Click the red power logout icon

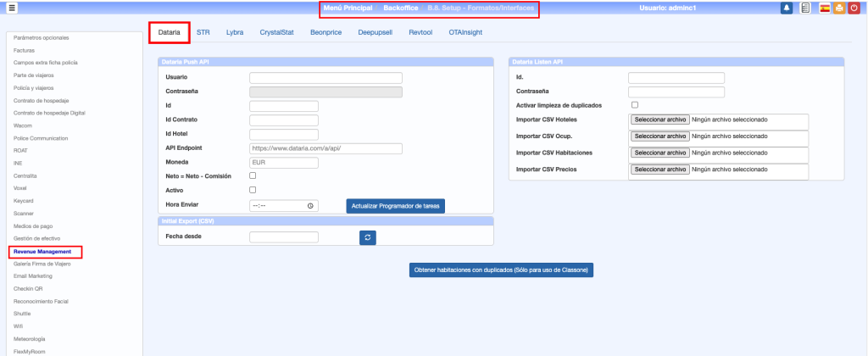(x=853, y=8)
